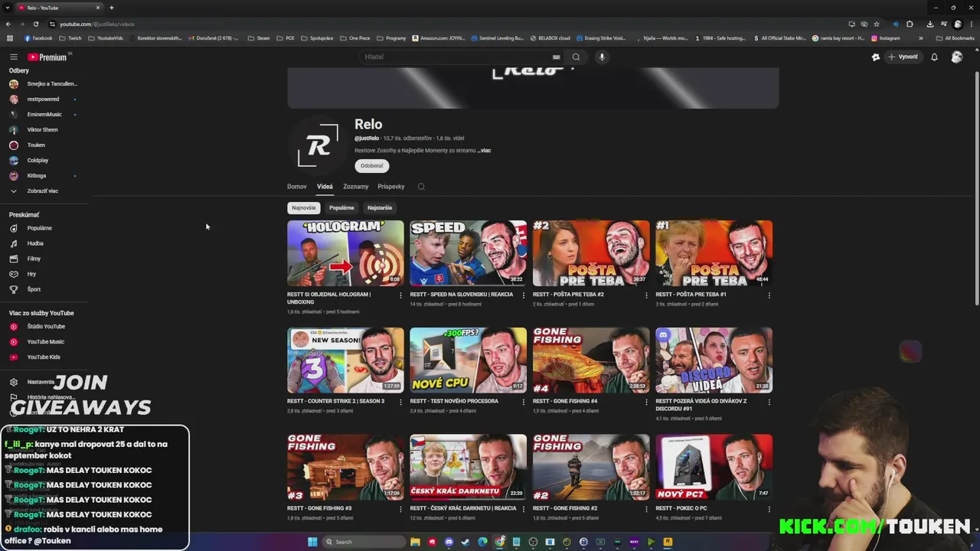Viewport: 980px width, 551px height.
Task: Click the Relo channel avatar
Action: pos(318,145)
